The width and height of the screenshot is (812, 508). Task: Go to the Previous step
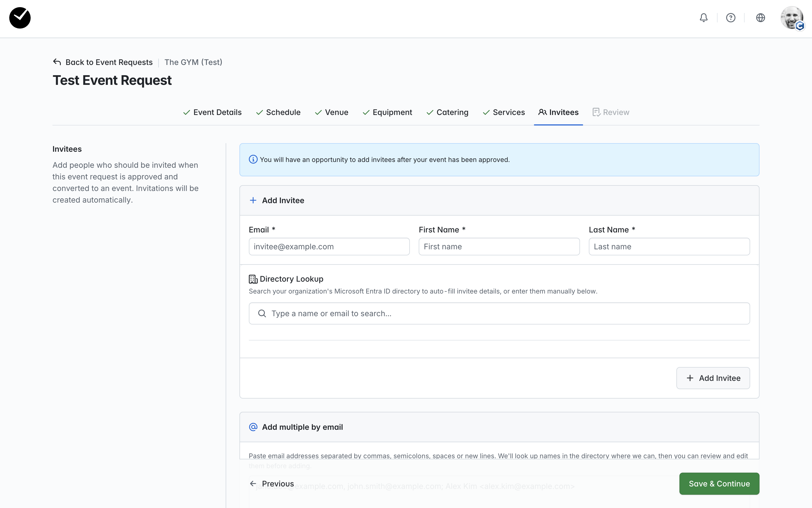[272, 484]
